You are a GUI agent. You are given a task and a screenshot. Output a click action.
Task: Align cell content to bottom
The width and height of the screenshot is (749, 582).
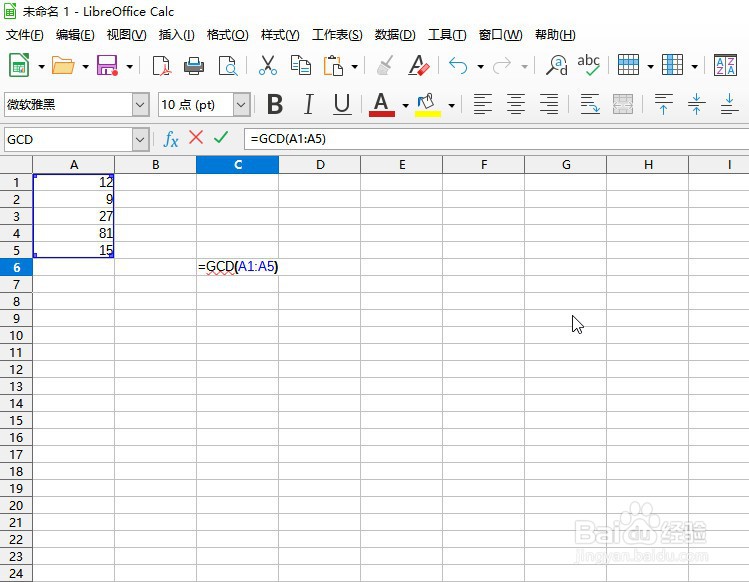(x=729, y=104)
